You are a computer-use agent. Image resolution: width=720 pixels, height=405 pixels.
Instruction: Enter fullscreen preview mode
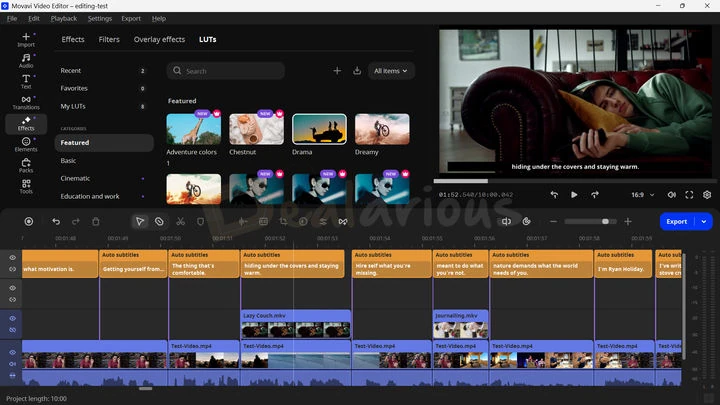690,194
